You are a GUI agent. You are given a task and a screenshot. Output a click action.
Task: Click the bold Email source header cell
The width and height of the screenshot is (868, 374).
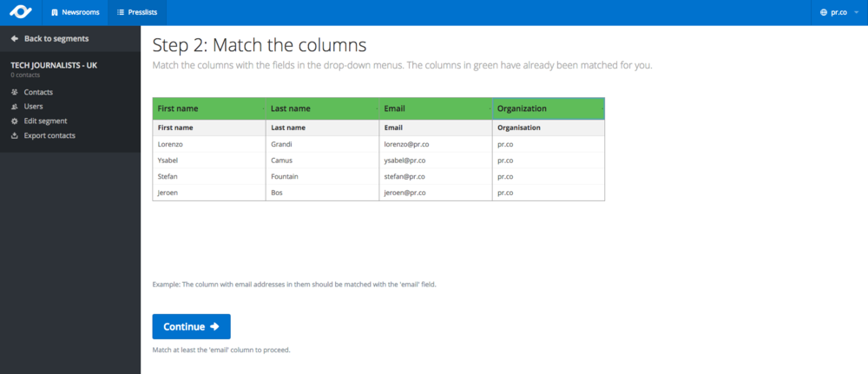[x=436, y=128]
